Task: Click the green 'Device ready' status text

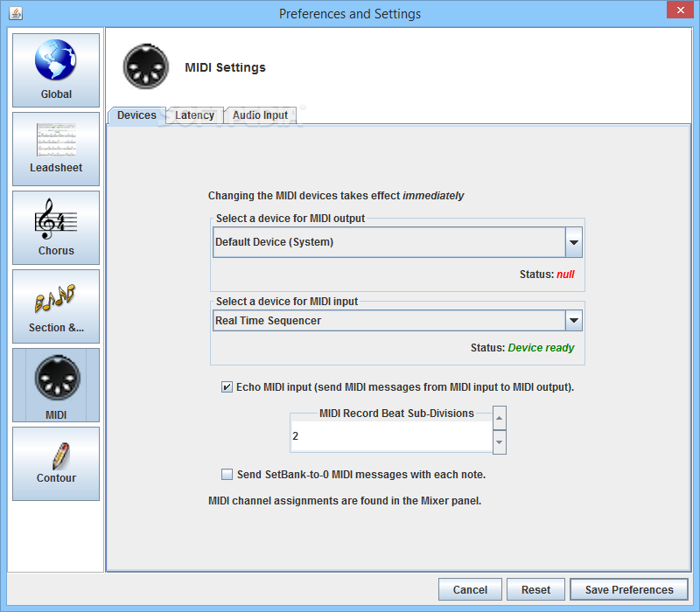Action: pyautogui.click(x=541, y=348)
